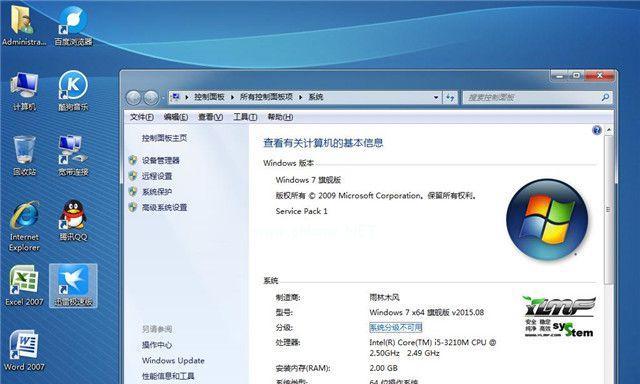Click the 查看有关计算机的基本信息 heading
640x384 pixels.
click(323, 143)
